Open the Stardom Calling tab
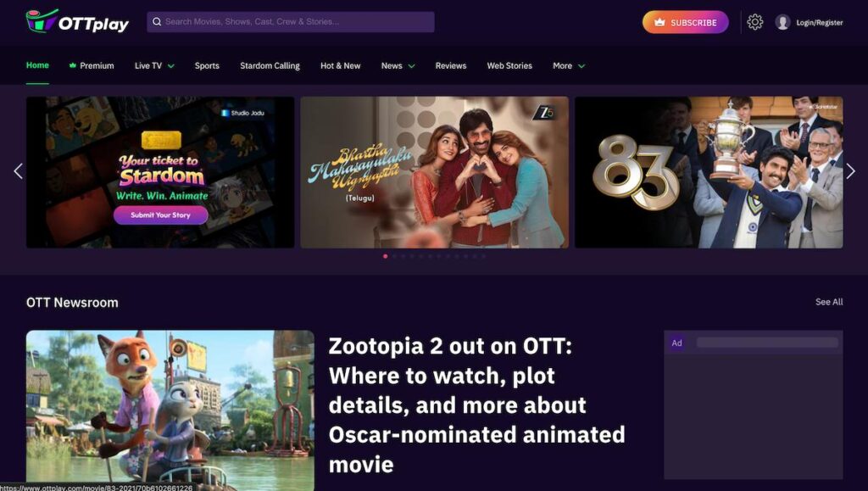 (x=270, y=66)
